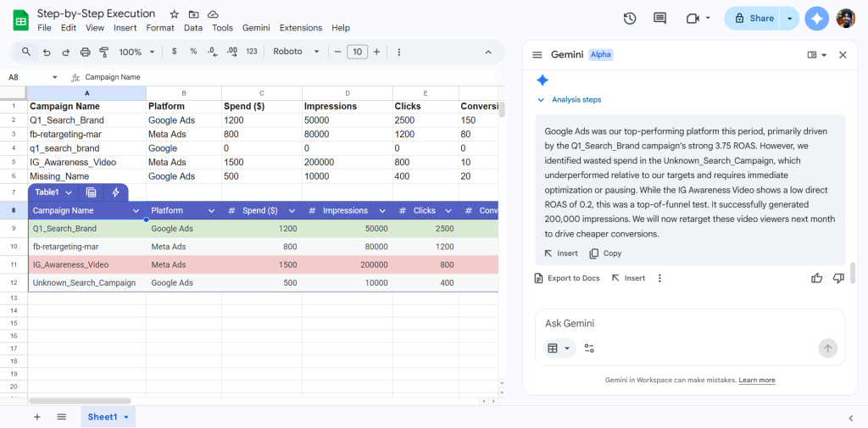The height and width of the screenshot is (428, 868).
Task: Open the Roboto font dropdown
Action: [296, 53]
